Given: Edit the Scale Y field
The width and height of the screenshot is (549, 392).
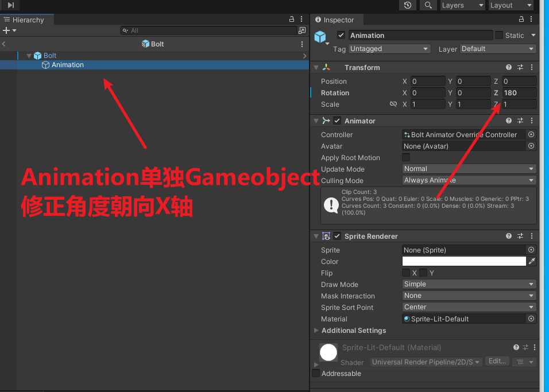Looking at the screenshot, I should (x=473, y=104).
